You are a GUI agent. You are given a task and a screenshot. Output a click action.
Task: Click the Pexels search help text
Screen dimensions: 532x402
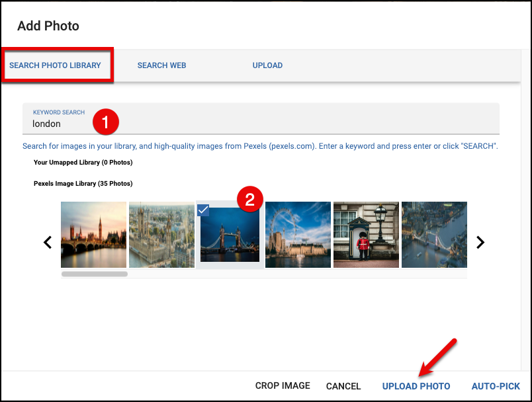(260, 146)
